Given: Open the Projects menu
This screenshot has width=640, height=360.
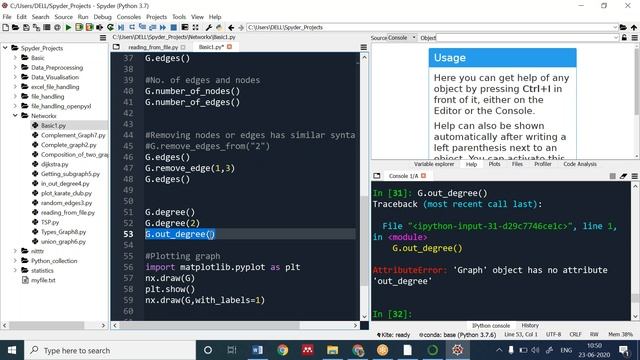Looking at the screenshot, I should pos(156,17).
